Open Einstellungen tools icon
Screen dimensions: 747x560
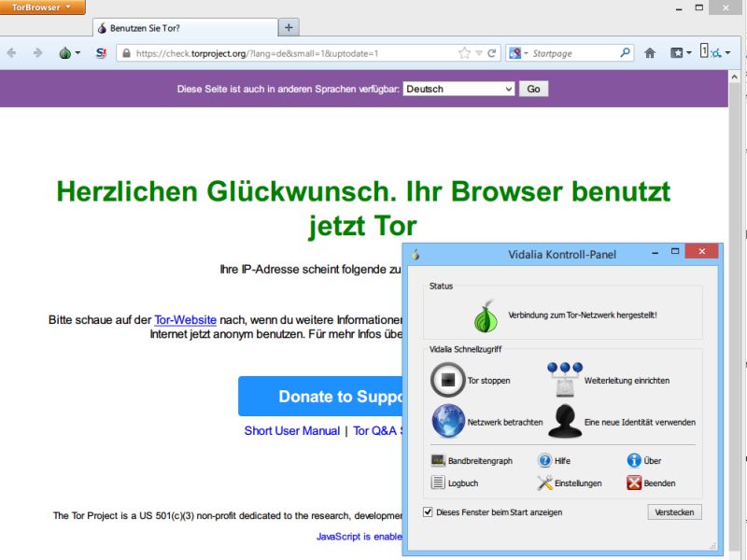pyautogui.click(x=544, y=483)
